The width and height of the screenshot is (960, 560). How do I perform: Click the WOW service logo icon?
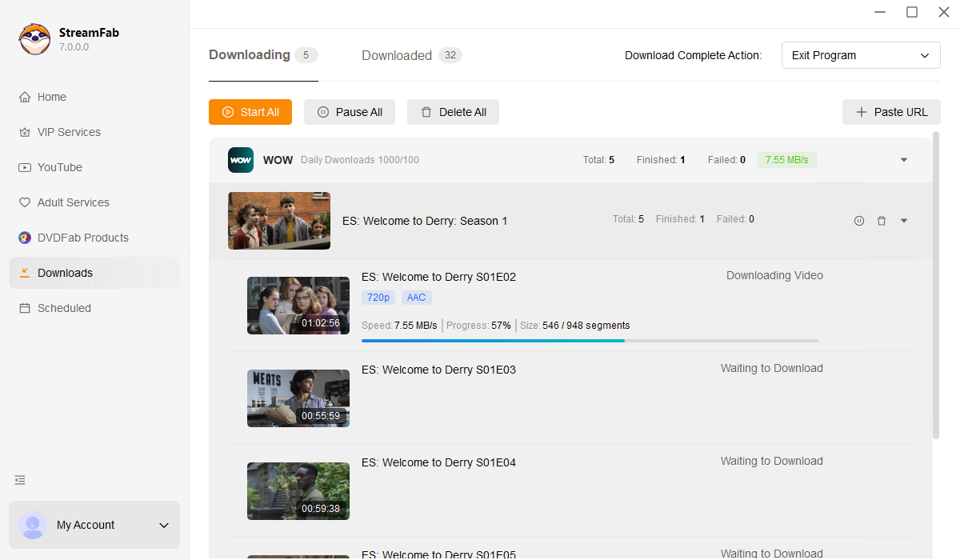[241, 160]
